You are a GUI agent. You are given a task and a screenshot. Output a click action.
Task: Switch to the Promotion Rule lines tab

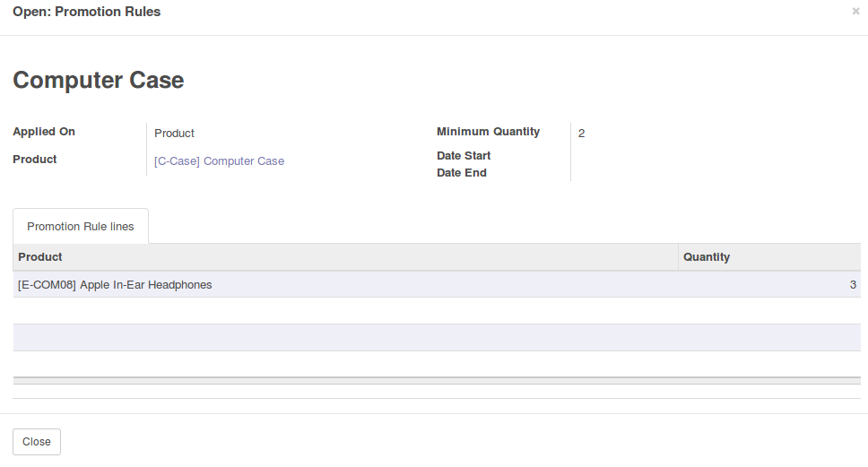click(x=81, y=226)
